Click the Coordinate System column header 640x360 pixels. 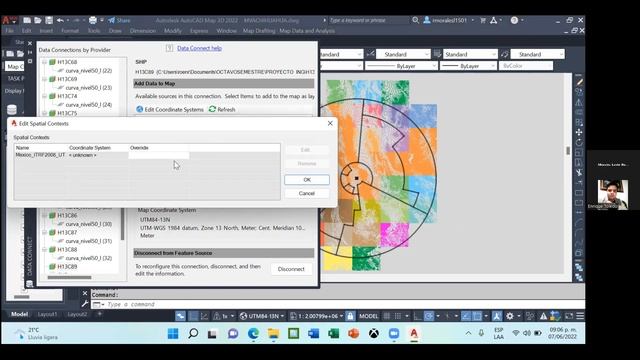tap(98, 148)
